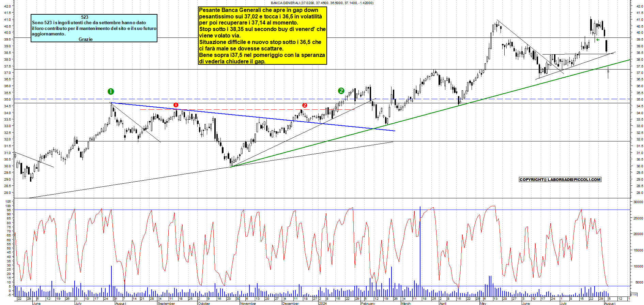Click the word 'aggiornamento.' in the cyan box
This screenshot has width=644, height=305.
coord(49,34)
